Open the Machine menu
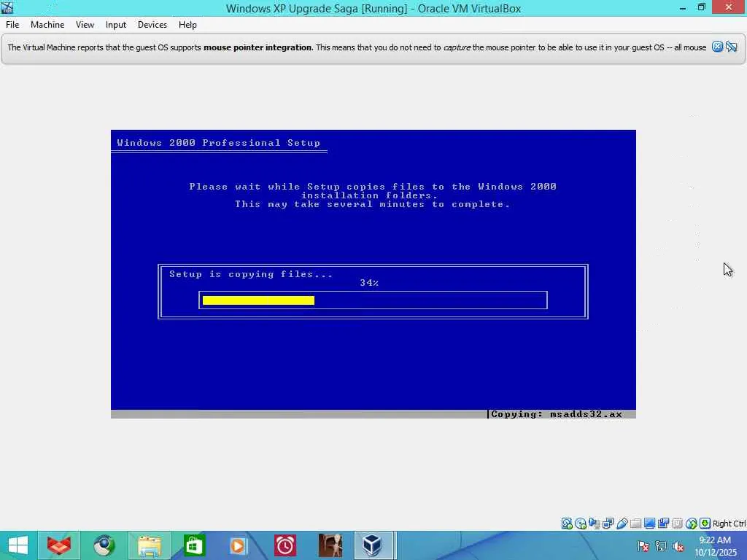This screenshot has width=747, height=560. 47,25
